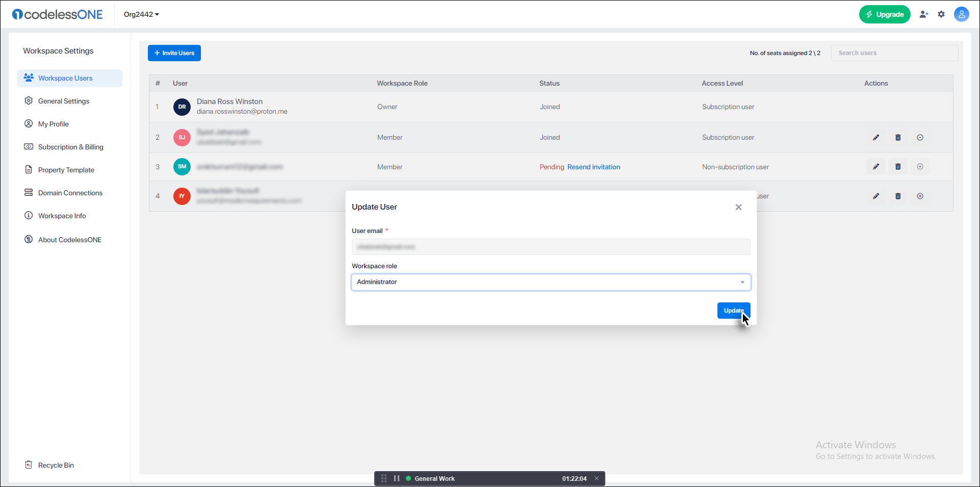
Task: Close the General Work timer widget
Action: [596, 478]
